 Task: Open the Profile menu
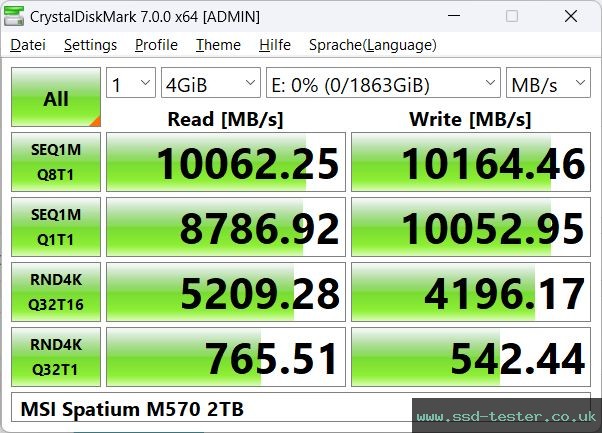point(156,45)
